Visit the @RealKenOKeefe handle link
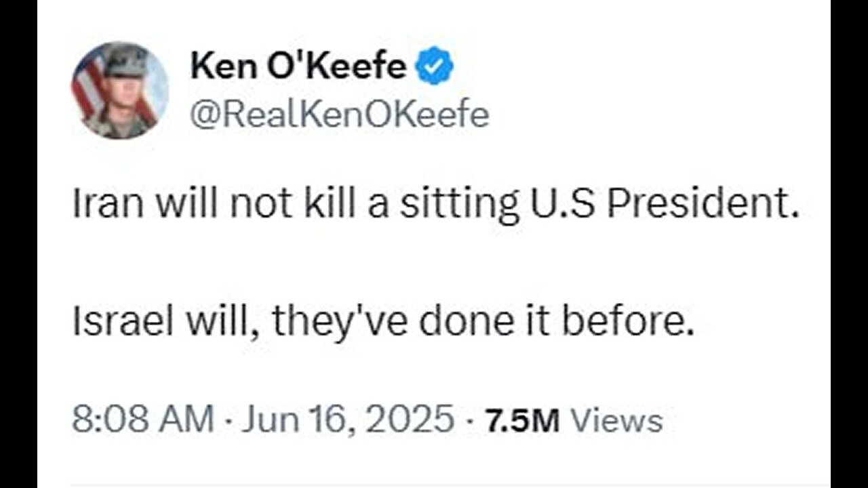This screenshot has height=488, width=868. click(x=339, y=115)
